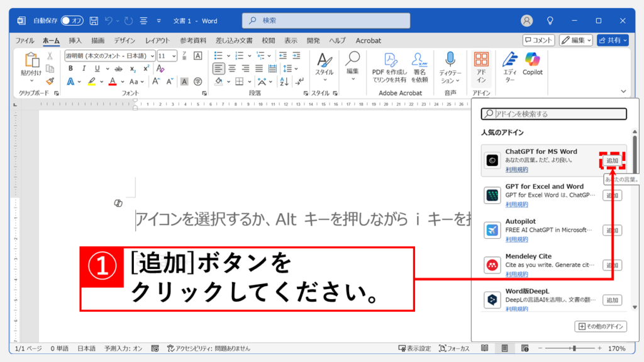Click the yellow text highlight color
This screenshot has width=644, height=362.
click(x=92, y=82)
